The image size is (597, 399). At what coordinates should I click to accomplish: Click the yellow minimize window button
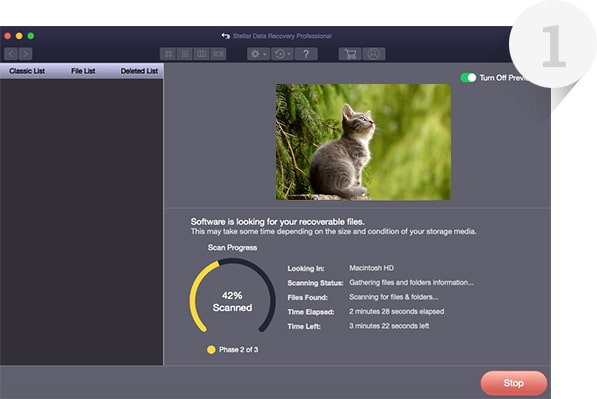click(19, 36)
